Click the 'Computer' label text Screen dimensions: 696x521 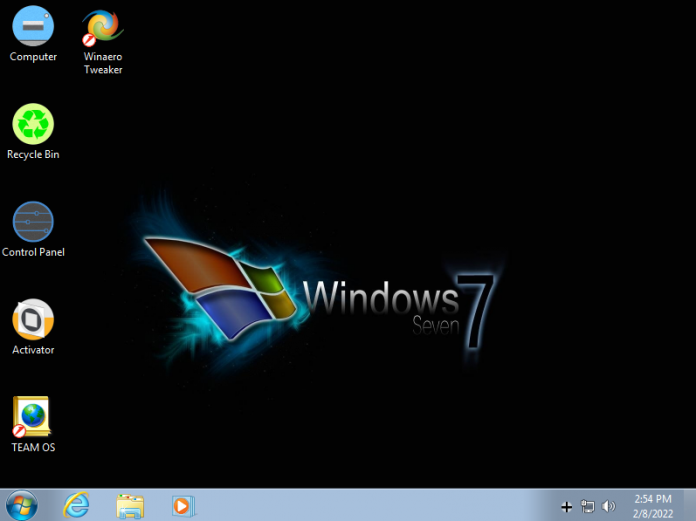click(x=33, y=57)
